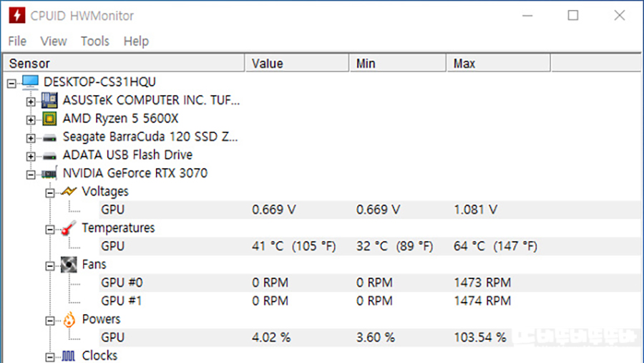644x363 pixels.
Task: Select the GPU #1 fan row
Action: point(370,301)
